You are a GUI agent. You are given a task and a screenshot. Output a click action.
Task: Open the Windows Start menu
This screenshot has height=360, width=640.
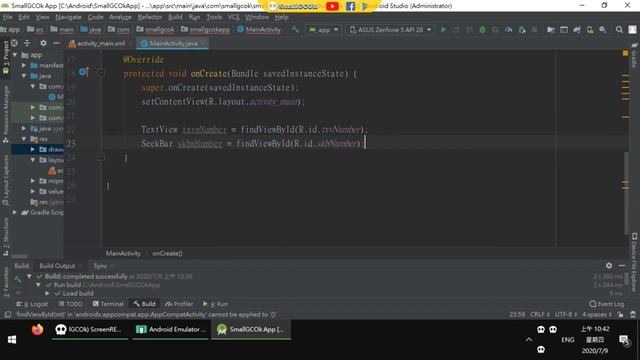[x=12, y=340]
